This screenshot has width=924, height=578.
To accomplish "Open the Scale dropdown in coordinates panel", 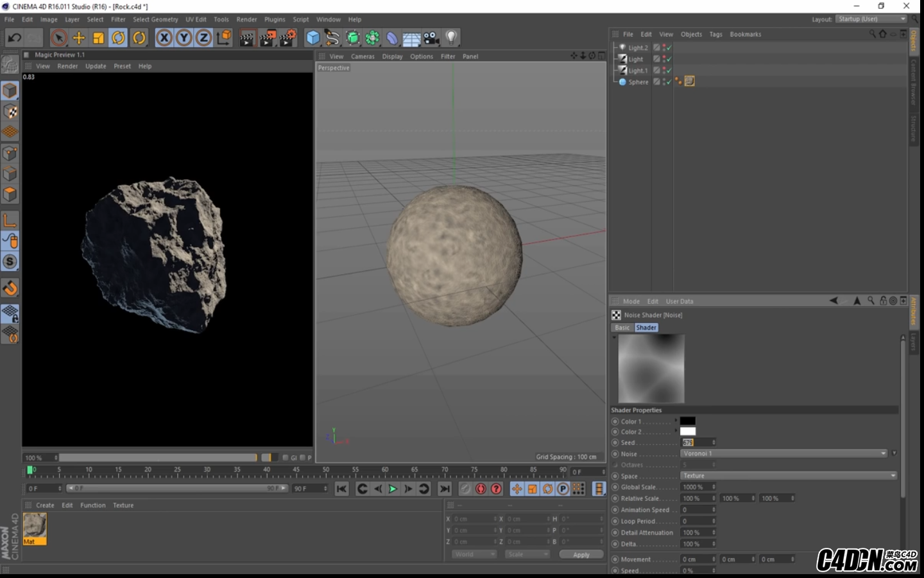I will click(x=527, y=554).
